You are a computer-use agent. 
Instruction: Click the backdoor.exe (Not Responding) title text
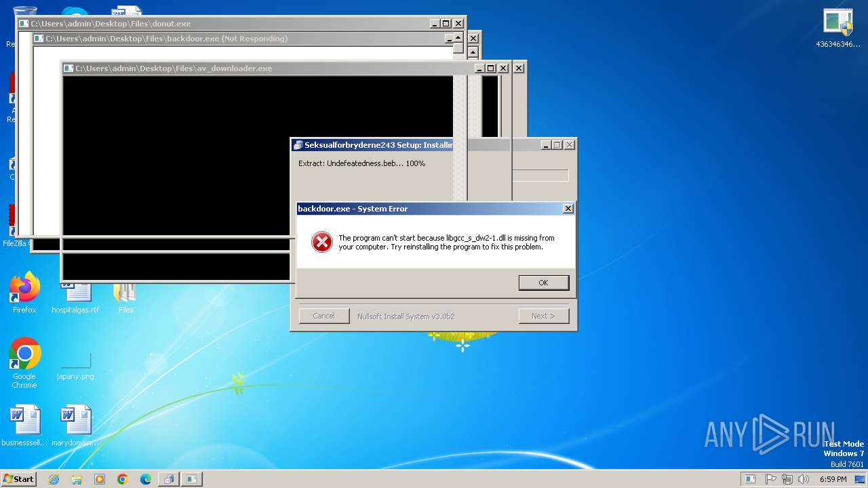(167, 39)
